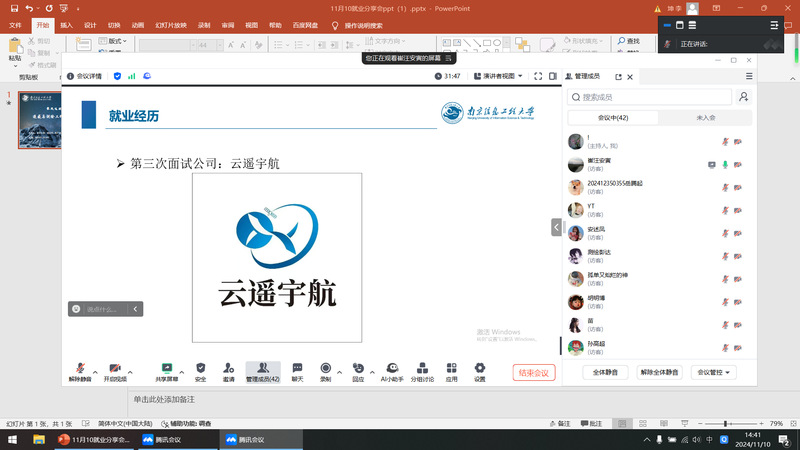This screenshot has width=800, height=450.
Task: Click screen sharing indicator on second member row
Action: pyautogui.click(x=712, y=165)
